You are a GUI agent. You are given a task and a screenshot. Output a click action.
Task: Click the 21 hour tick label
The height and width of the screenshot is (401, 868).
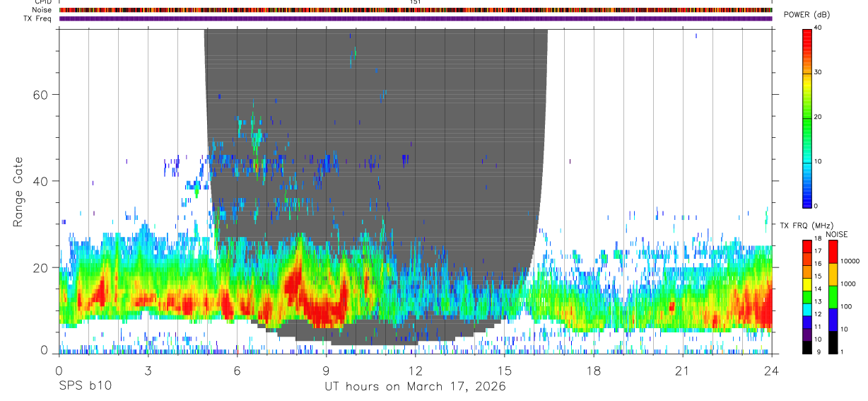coord(682,371)
